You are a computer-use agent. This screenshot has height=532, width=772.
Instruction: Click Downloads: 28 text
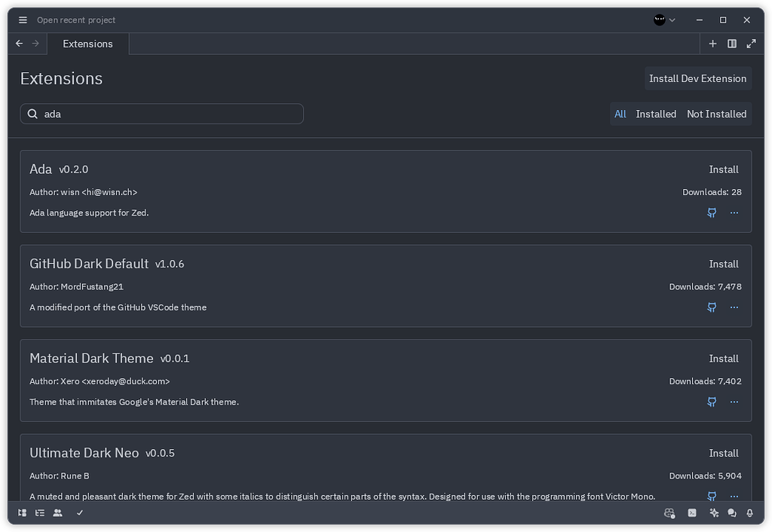click(x=712, y=192)
